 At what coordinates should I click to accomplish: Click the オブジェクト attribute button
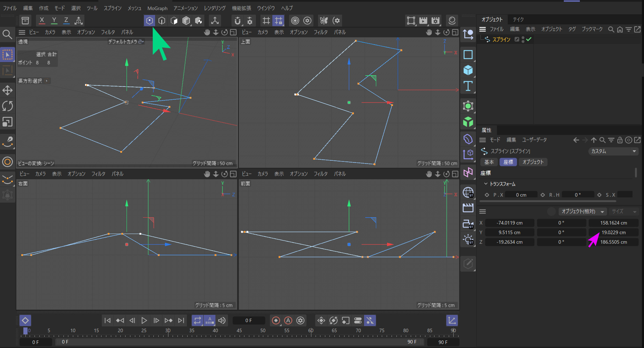(x=533, y=162)
